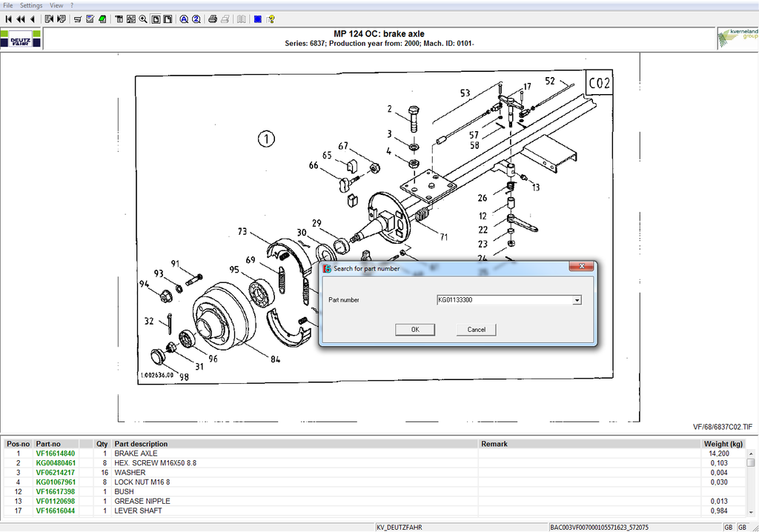The width and height of the screenshot is (759, 532).
Task: Go back with the single left arrow
Action: 32,19
